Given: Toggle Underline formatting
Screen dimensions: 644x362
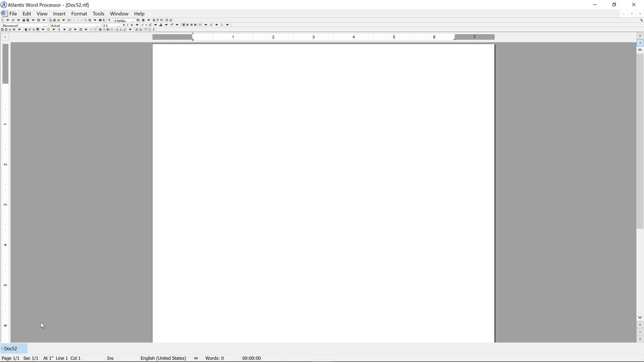Looking at the screenshot, I should 132,25.
